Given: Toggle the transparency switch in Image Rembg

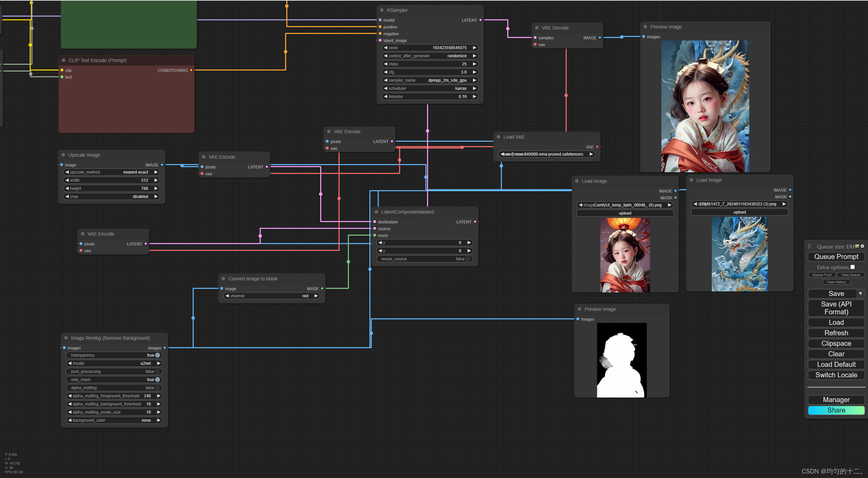Looking at the screenshot, I should click(157, 355).
